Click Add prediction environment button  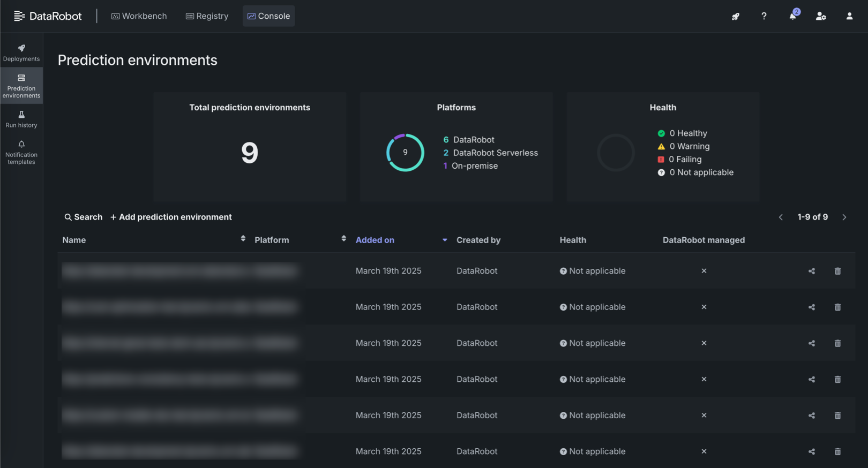171,217
